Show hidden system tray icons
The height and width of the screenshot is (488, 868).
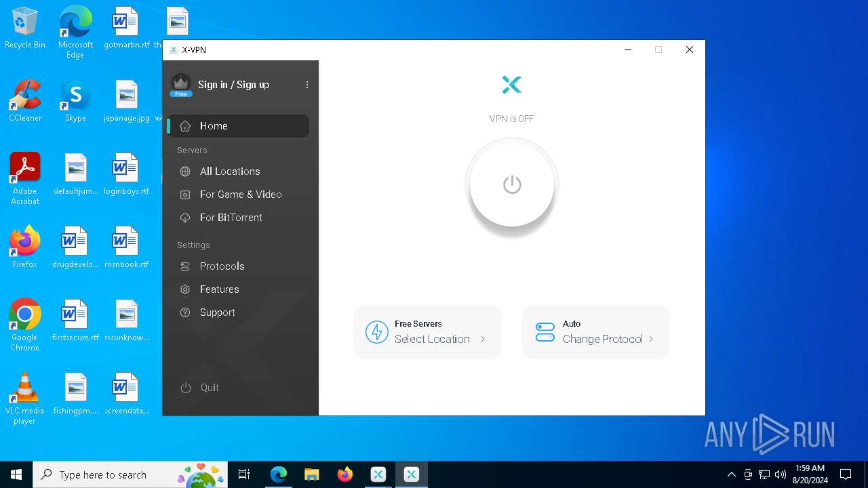(731, 474)
